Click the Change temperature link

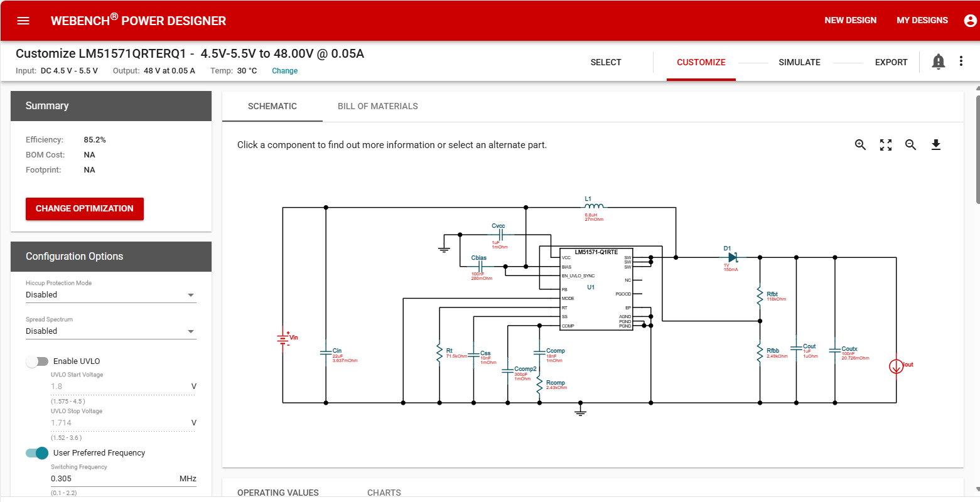[x=285, y=71]
